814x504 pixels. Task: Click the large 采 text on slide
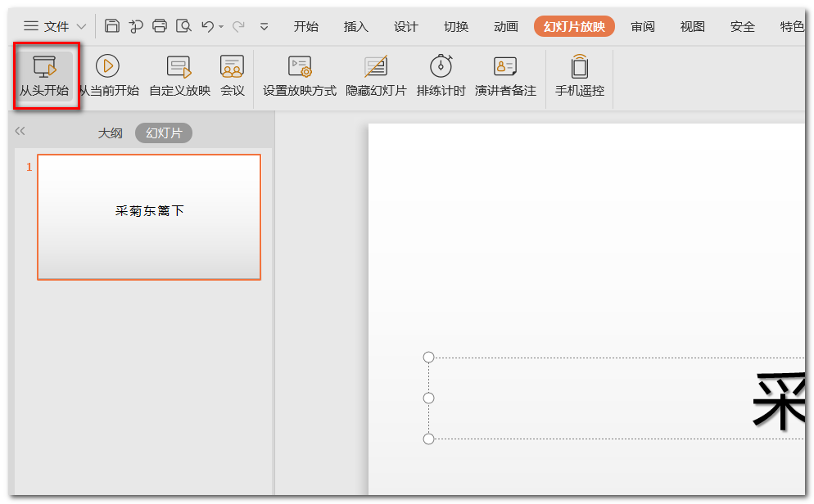tap(779, 402)
